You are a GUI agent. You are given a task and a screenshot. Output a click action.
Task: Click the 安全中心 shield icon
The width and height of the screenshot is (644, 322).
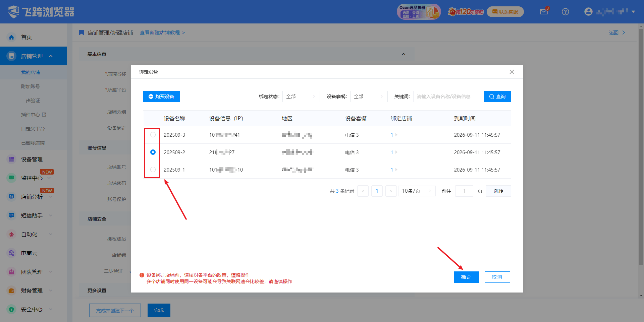(x=11, y=310)
